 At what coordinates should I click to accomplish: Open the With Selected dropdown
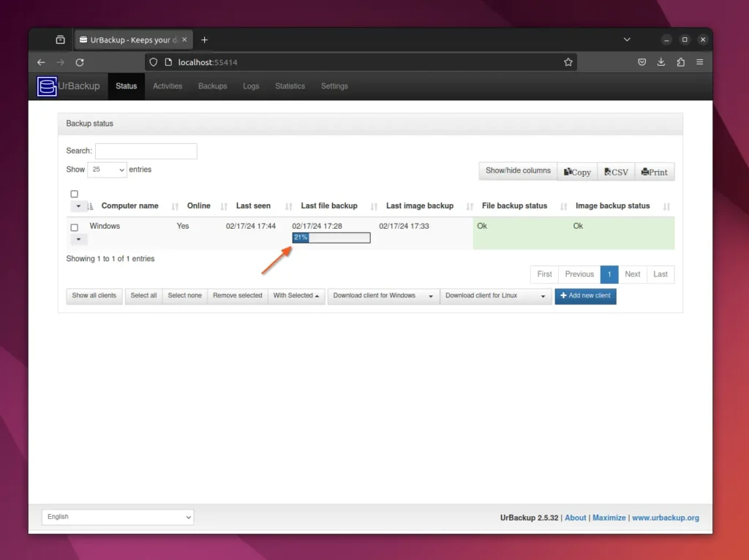(296, 296)
